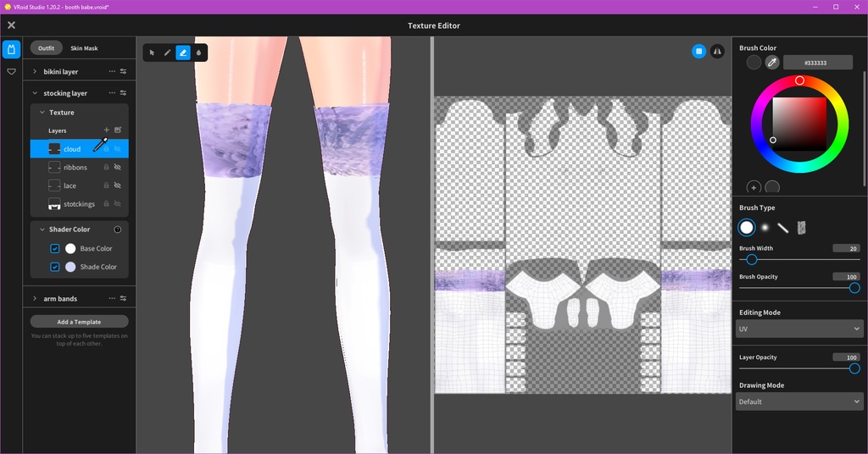Select the cloud layer row
Viewport: 868px width, 454px height.
click(79, 149)
